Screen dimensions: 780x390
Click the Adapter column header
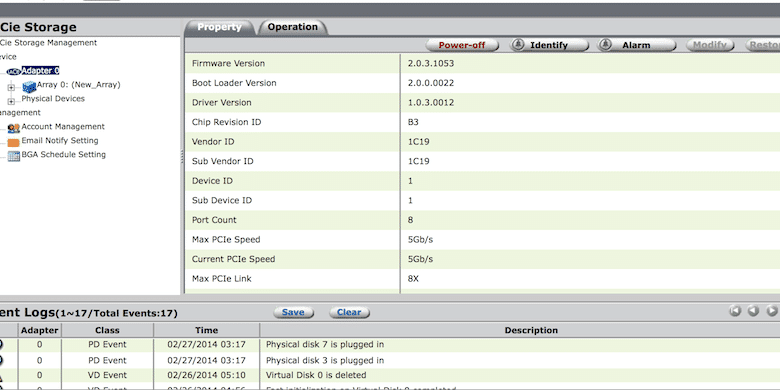pyautogui.click(x=40, y=330)
